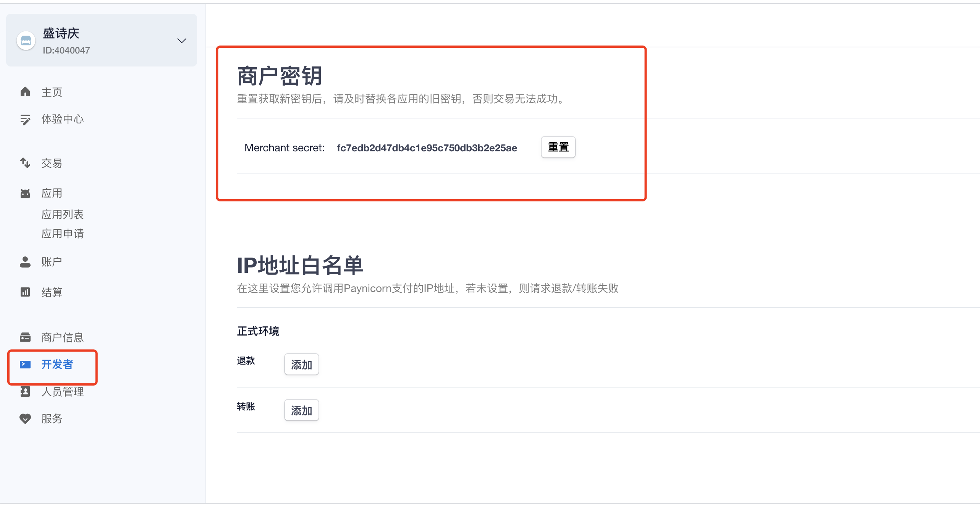Viewport: 980px width, 506px height.
Task: Expand the merchant account dropdown chevron
Action: coord(182,41)
